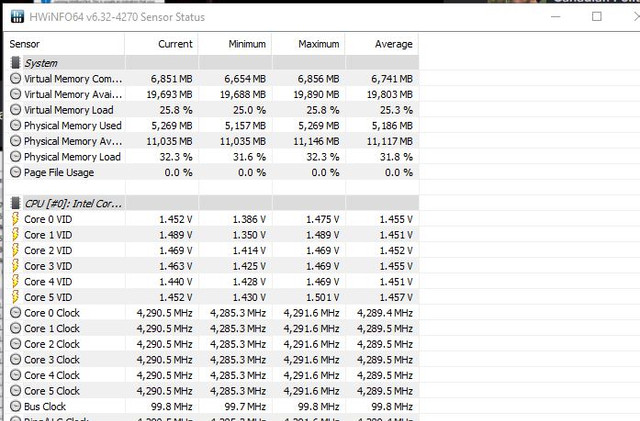The height and width of the screenshot is (421, 640).
Task: Click the clock icon beside Virtual Memory Committed
Action: pos(16,78)
